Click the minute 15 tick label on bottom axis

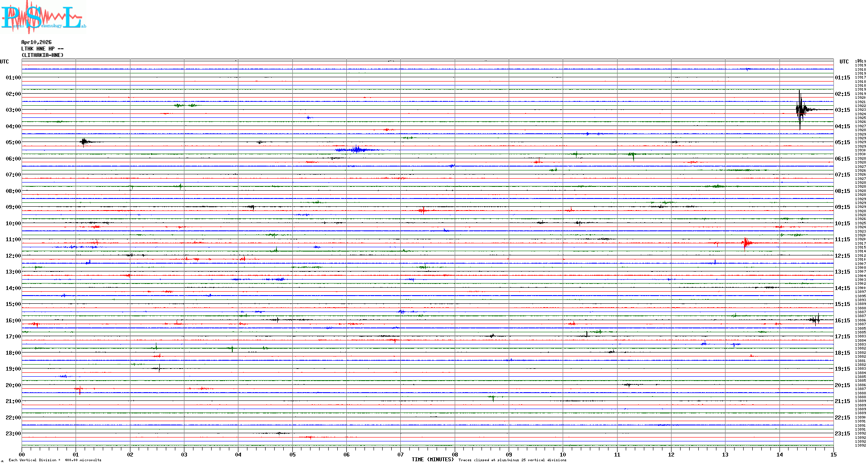833,454
